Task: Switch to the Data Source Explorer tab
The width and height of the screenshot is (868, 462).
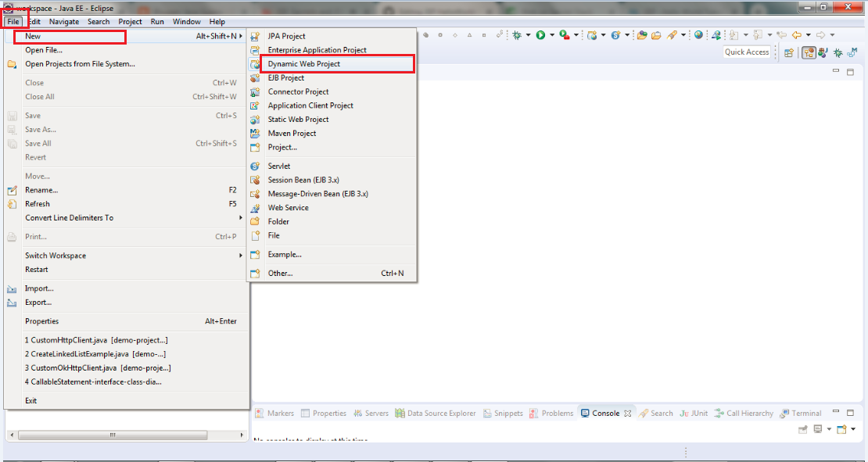Action: click(x=435, y=414)
